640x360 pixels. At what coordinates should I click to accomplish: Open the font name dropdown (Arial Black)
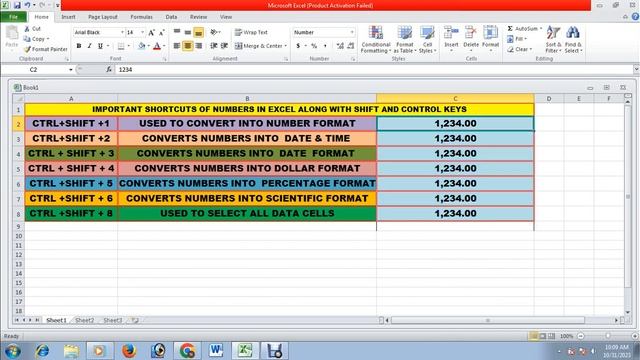[x=122, y=32]
